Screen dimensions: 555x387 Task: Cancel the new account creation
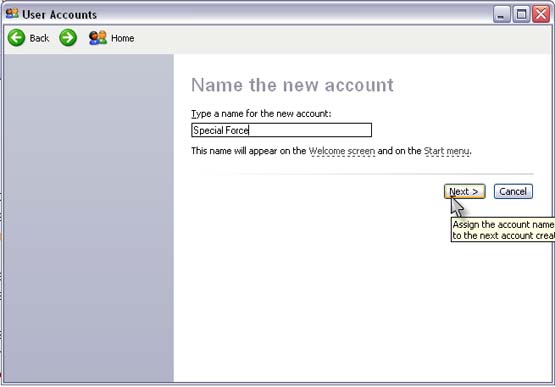pyautogui.click(x=513, y=192)
